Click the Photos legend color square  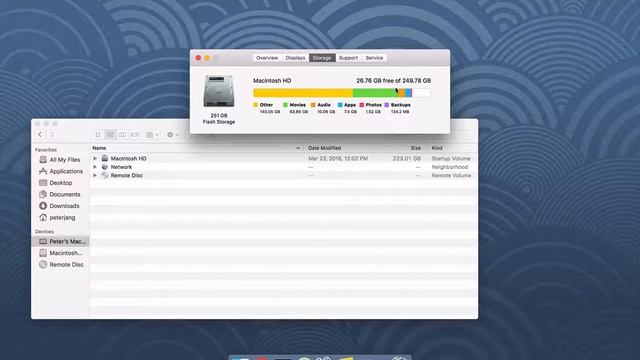tap(362, 105)
